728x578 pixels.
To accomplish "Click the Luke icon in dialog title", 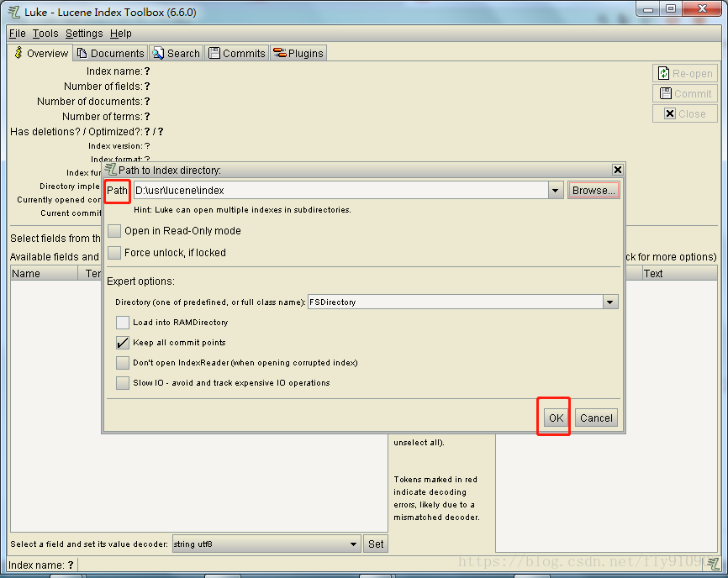I will click(110, 170).
